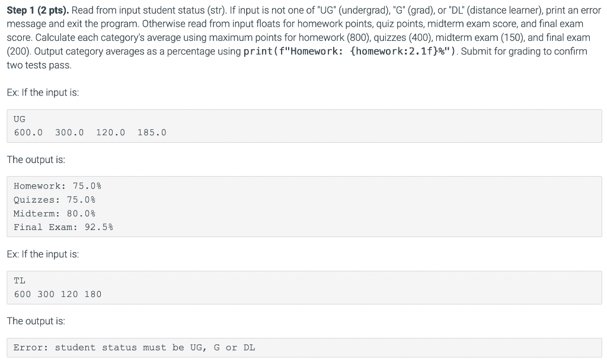Click the '600 300 120 180' input line

click(x=57, y=294)
